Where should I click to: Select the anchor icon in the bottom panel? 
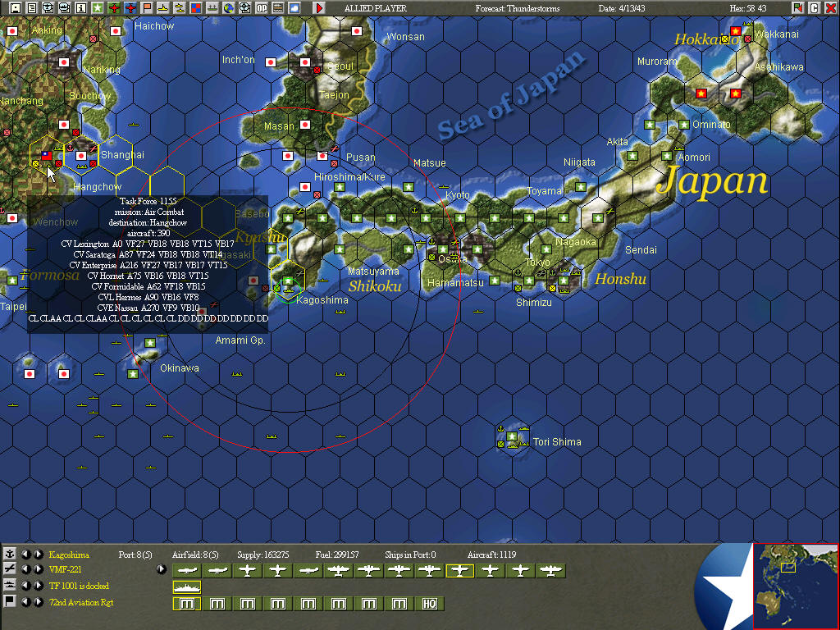click(x=9, y=554)
